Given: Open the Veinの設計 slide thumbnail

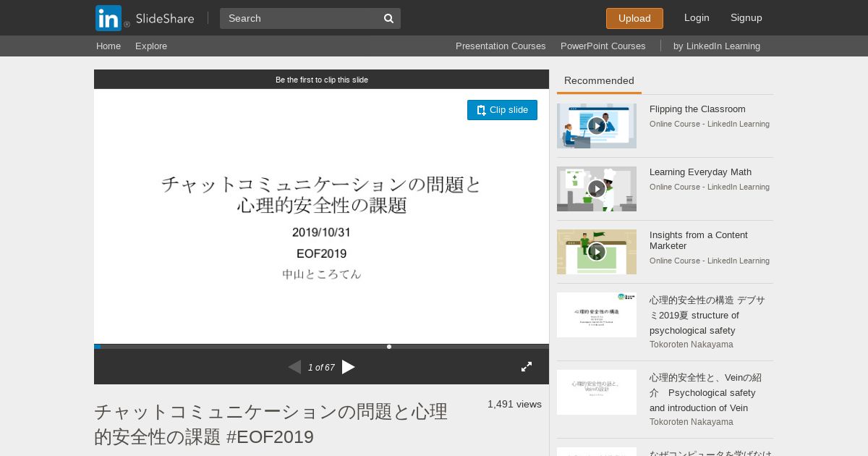Looking at the screenshot, I should 597,392.
